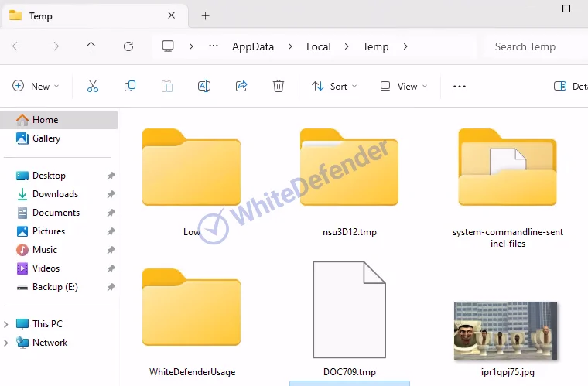588x386 pixels.
Task: Open the View layout dropdown
Action: coord(403,87)
